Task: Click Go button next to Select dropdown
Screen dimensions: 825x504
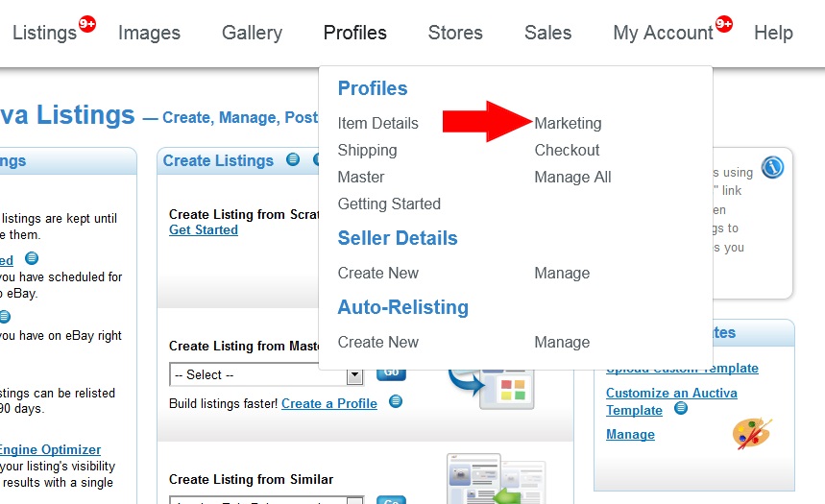Action: 391,373
